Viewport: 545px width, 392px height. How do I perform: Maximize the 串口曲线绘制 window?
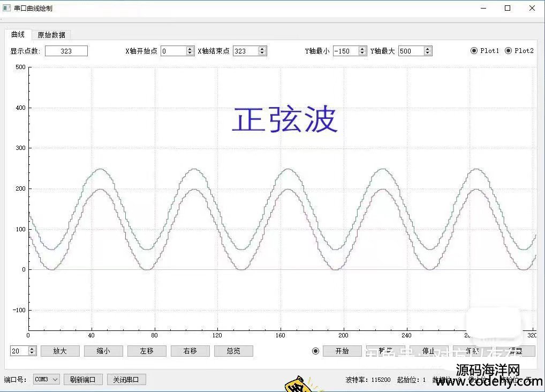point(508,8)
